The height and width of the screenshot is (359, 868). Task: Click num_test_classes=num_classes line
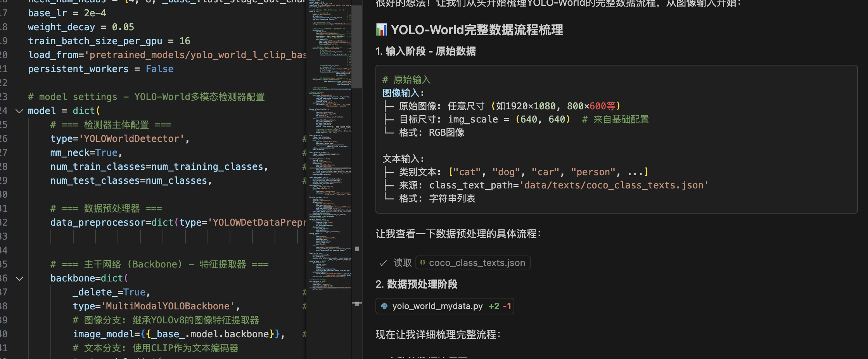131,181
